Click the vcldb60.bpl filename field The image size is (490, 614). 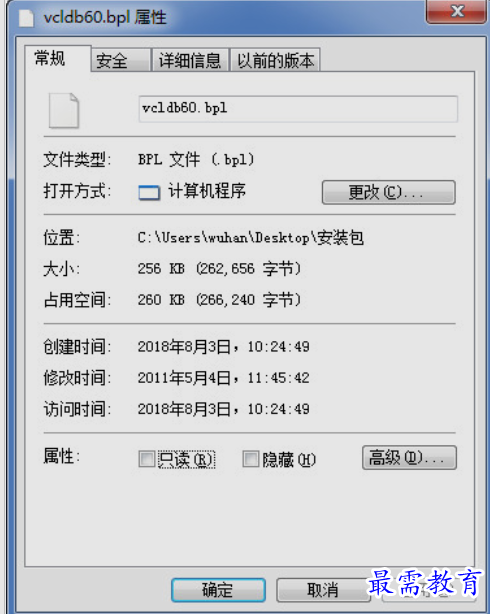(298, 109)
